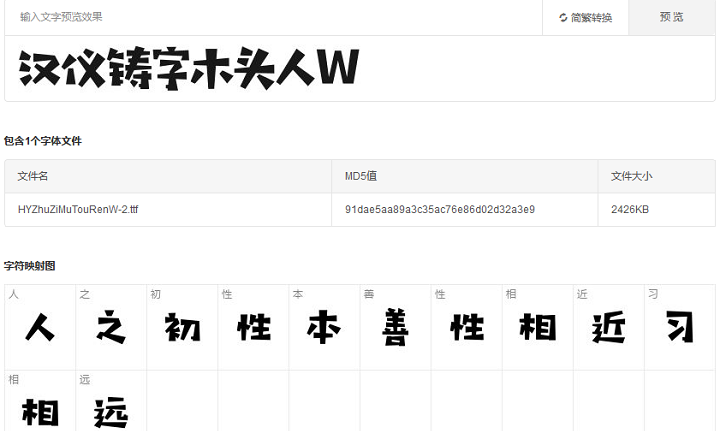Click the 文件大小 column header

click(x=631, y=176)
